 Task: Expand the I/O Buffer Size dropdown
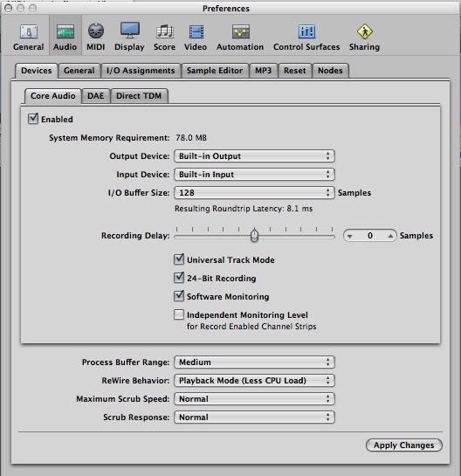tap(254, 192)
